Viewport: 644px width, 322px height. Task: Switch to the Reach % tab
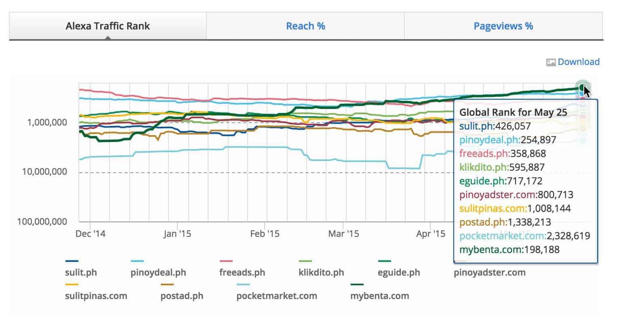point(305,26)
